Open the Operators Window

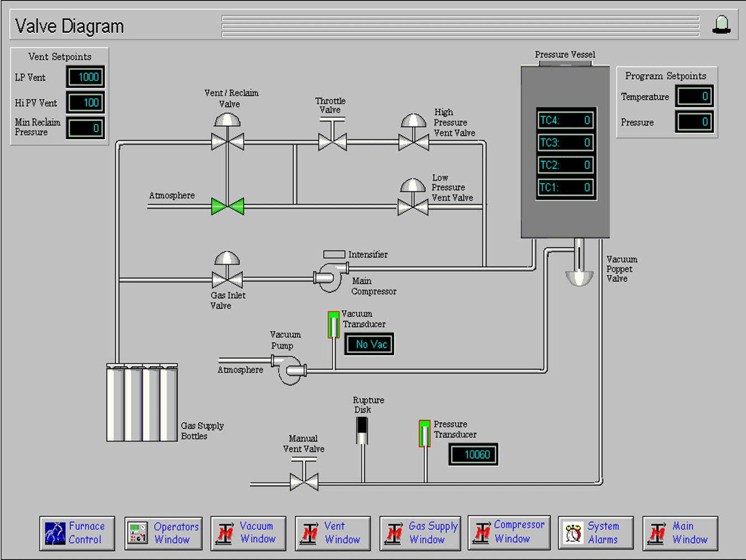(164, 533)
